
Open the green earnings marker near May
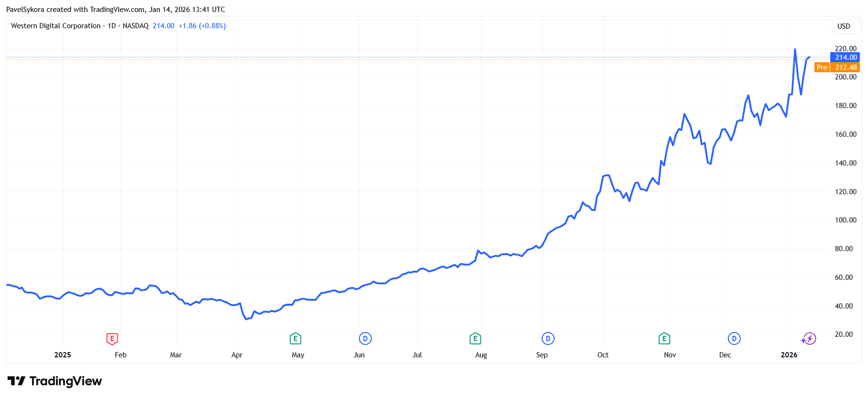point(295,339)
